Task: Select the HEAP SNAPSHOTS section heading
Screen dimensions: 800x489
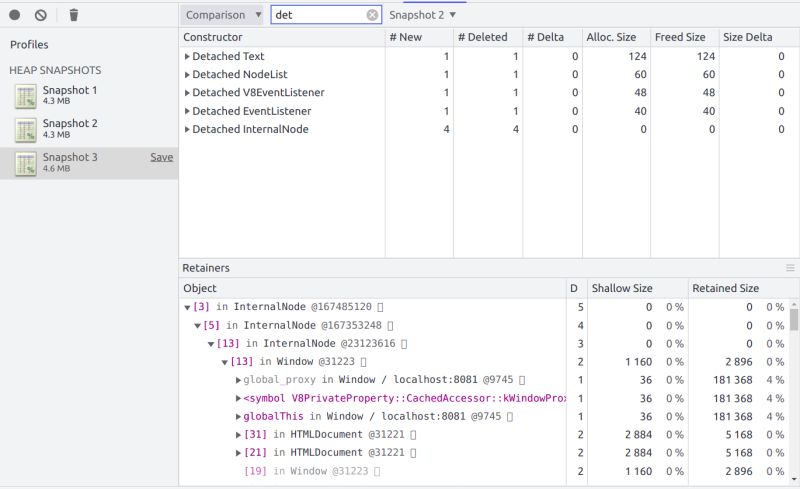Action: (x=55, y=70)
